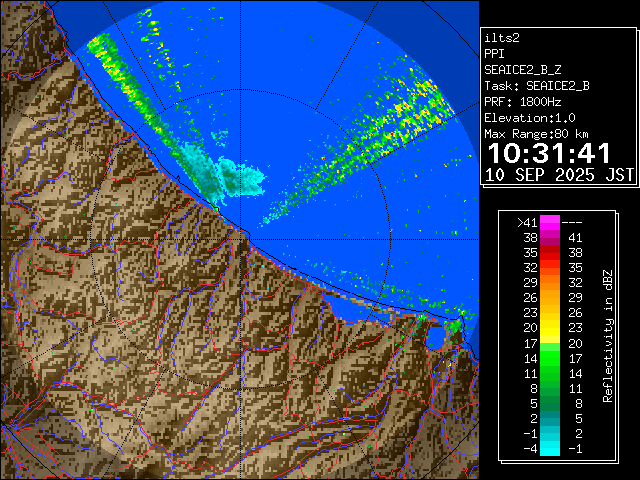Image resolution: width=640 pixels, height=480 pixels.
Task: Click the PPI scan type label
Action: coord(495,53)
